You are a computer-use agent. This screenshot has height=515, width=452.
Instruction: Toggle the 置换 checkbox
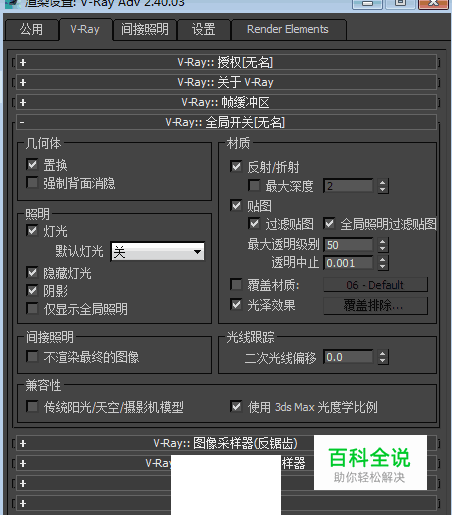pyautogui.click(x=32, y=164)
